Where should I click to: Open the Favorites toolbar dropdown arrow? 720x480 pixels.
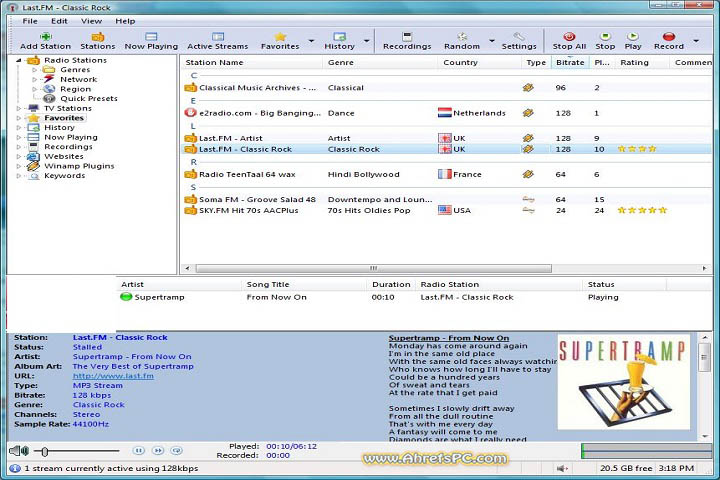click(311, 41)
